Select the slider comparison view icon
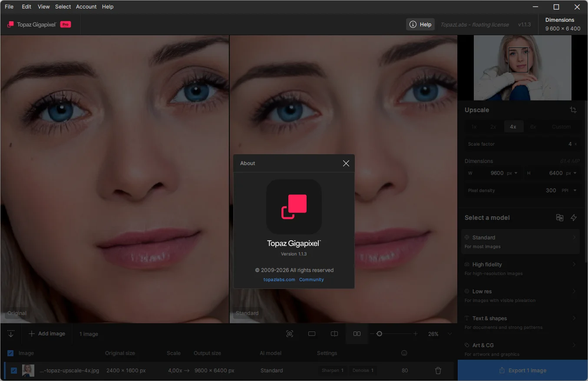 click(x=334, y=334)
